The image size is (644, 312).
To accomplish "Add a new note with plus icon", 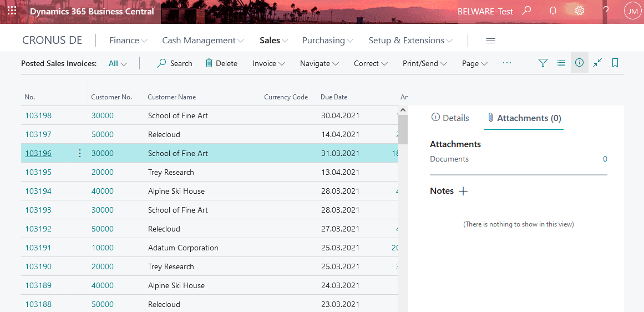I will [463, 191].
